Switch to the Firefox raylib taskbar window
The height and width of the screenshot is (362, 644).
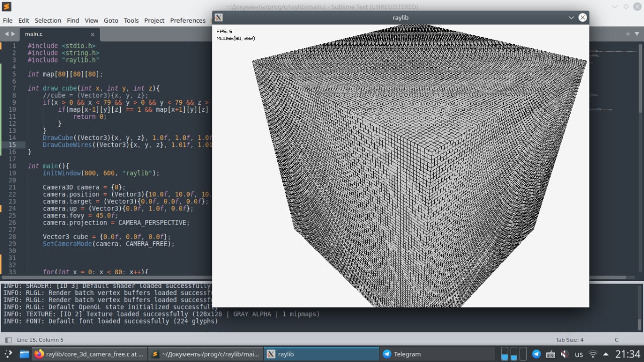tap(90, 354)
